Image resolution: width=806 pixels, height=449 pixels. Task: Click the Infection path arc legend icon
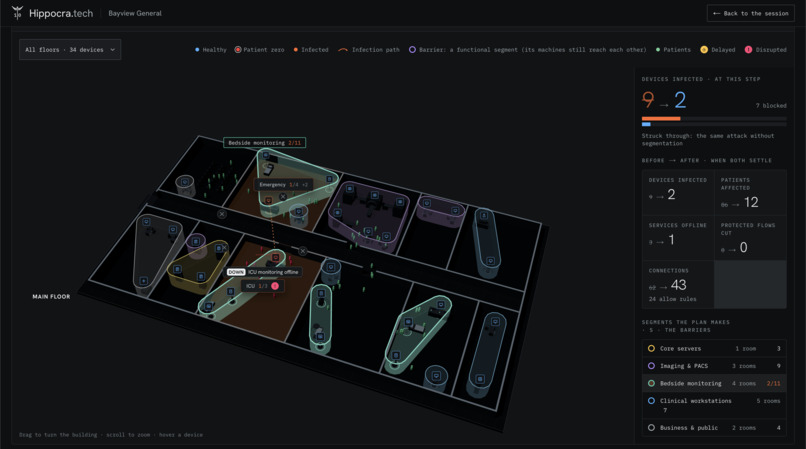point(343,50)
